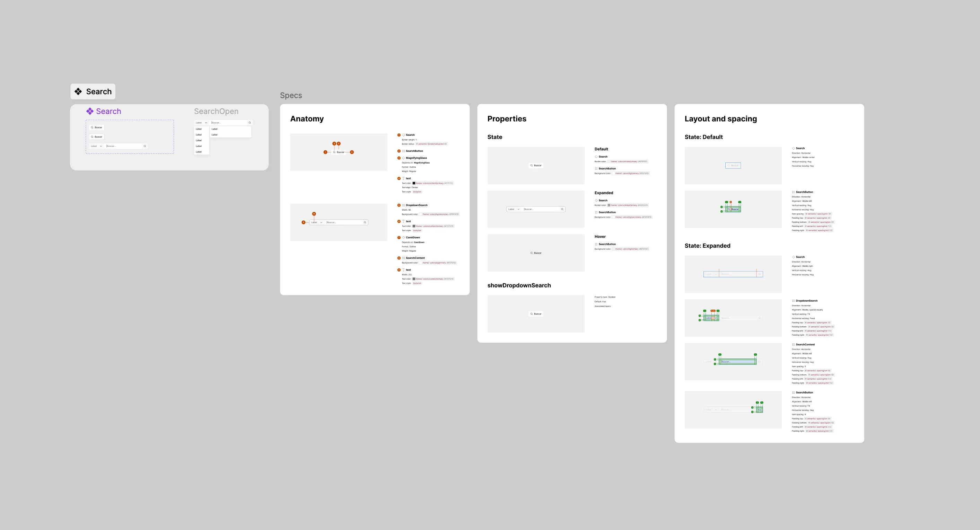Click the frame icon beside SearchContent in Anatomy
Viewport: 980px width, 530px height.
(x=404, y=258)
